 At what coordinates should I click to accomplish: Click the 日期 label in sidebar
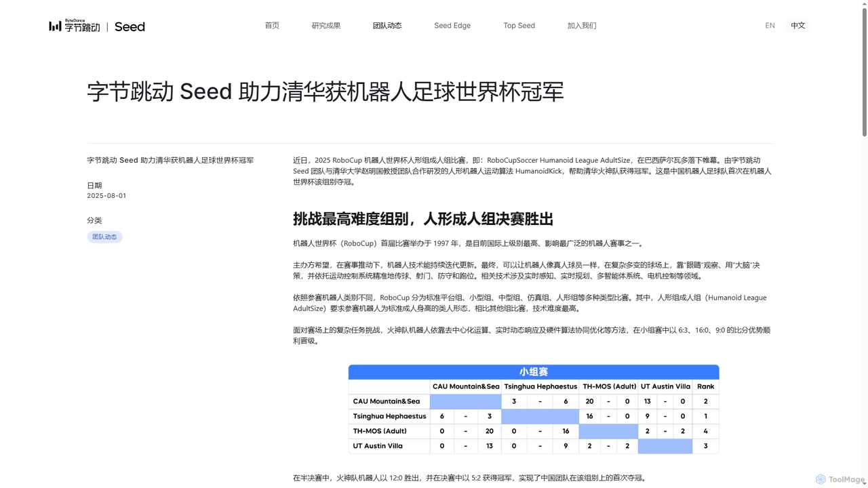point(94,186)
